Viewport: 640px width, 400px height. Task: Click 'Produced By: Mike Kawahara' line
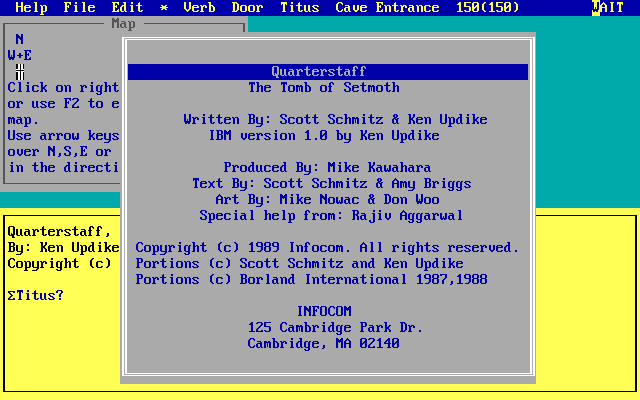pyautogui.click(x=327, y=167)
